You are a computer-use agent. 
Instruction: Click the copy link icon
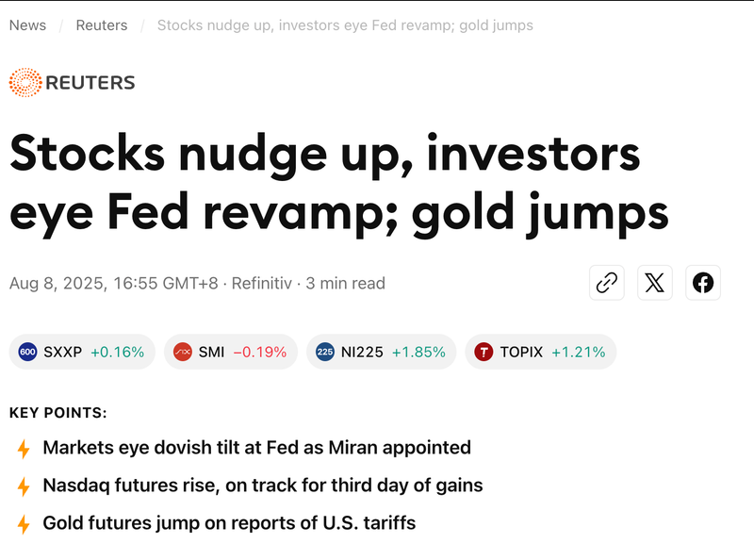coord(608,283)
